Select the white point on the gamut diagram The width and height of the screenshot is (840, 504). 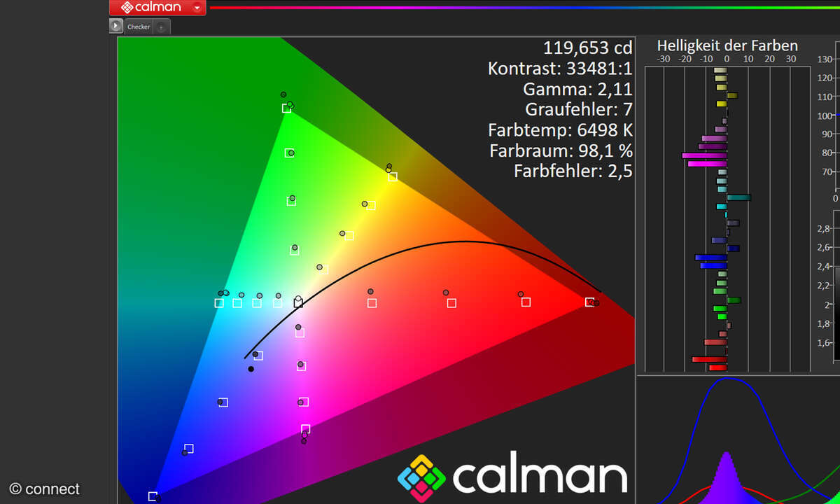pyautogui.click(x=298, y=302)
